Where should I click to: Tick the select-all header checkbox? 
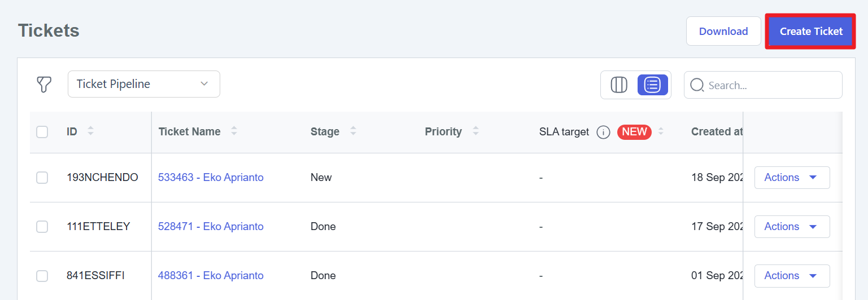coord(42,132)
